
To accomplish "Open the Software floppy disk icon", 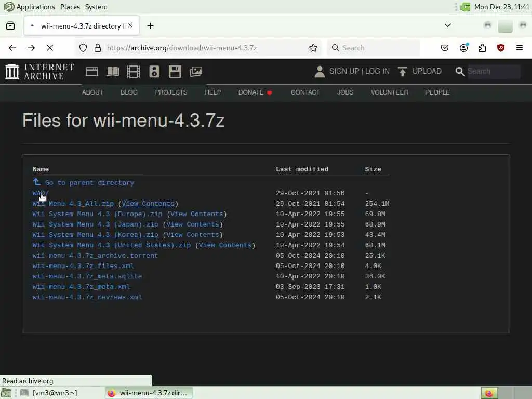I will point(175,72).
